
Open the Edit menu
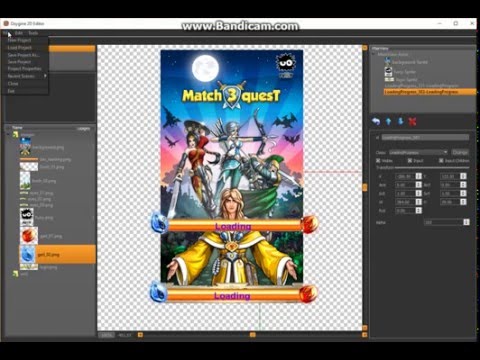pos(19,33)
